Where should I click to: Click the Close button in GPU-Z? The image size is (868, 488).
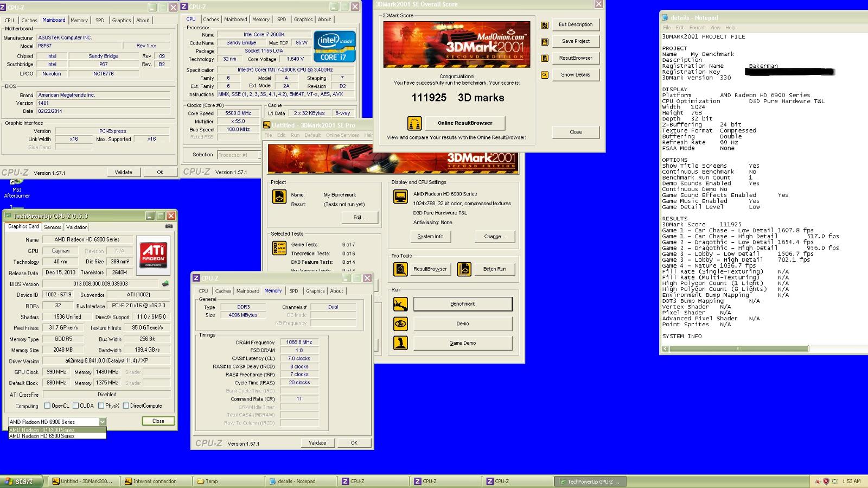(x=158, y=421)
